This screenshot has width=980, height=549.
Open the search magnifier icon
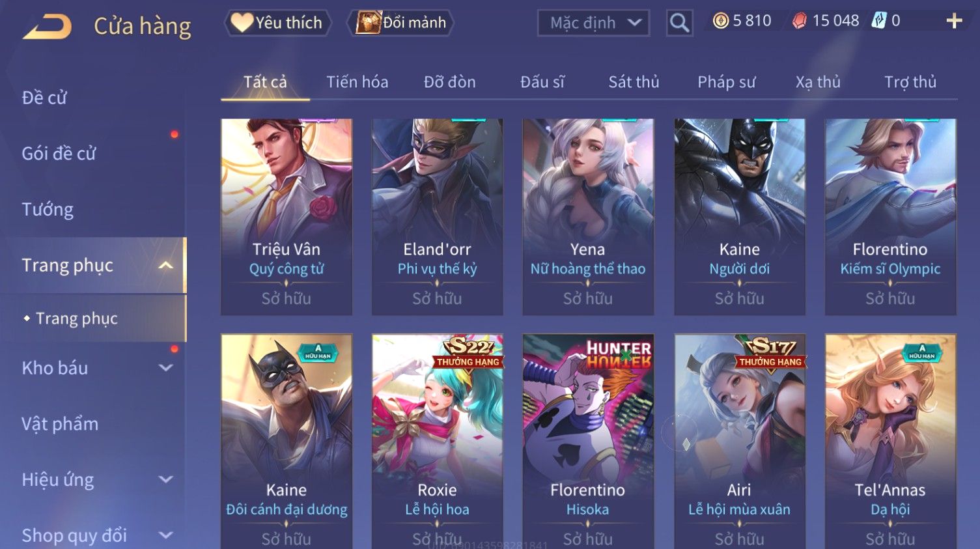(x=679, y=23)
